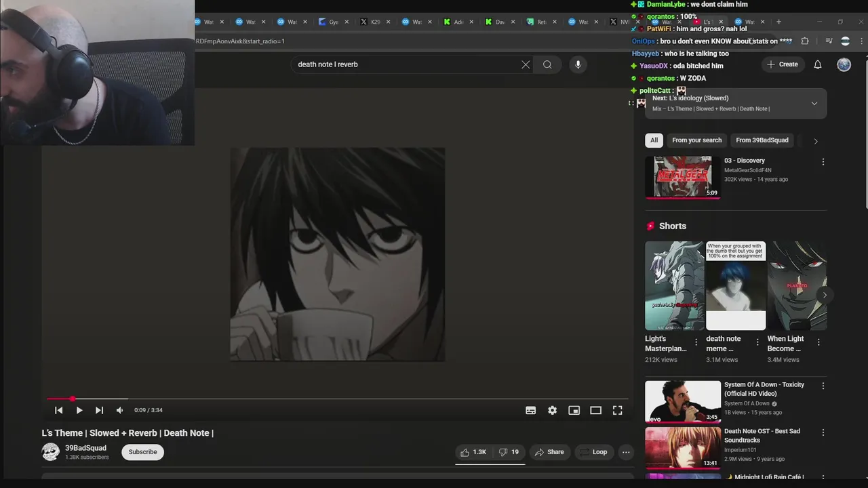Mute the video volume
The height and width of the screenshot is (488, 868).
[x=119, y=410]
